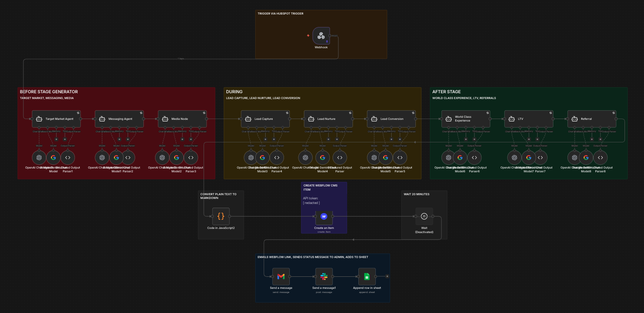The image size is (644, 313).
Task: Open the Target Market Agent node
Action: [56, 119]
